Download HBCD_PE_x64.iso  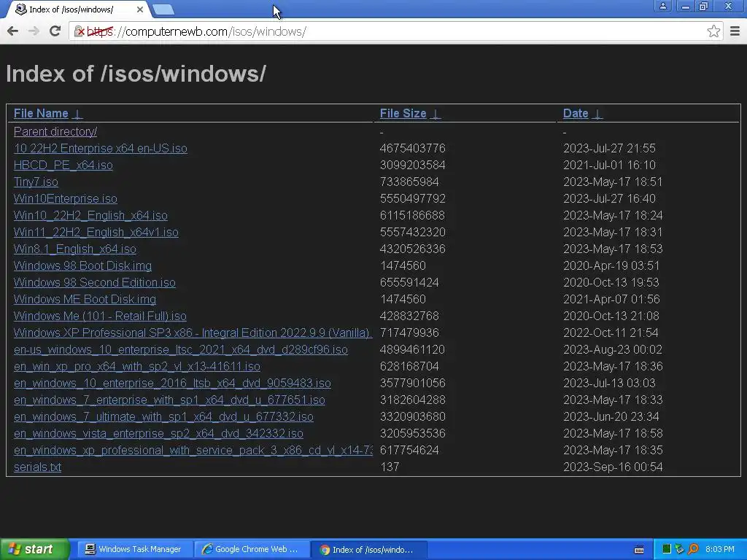click(63, 165)
